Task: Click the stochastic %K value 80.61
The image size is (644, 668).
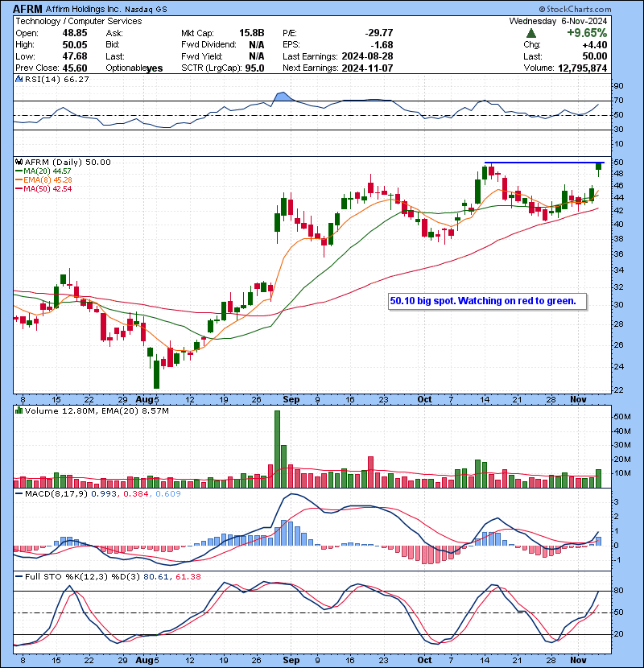Action: coord(156,577)
